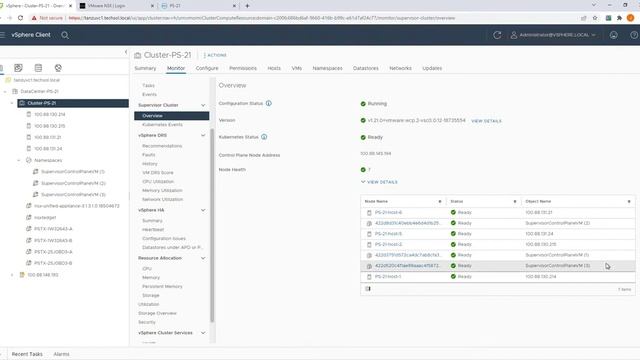Screen dimensions: 640x360
Task: Collapse the navigator pane arrow
Action: click(x=126, y=52)
